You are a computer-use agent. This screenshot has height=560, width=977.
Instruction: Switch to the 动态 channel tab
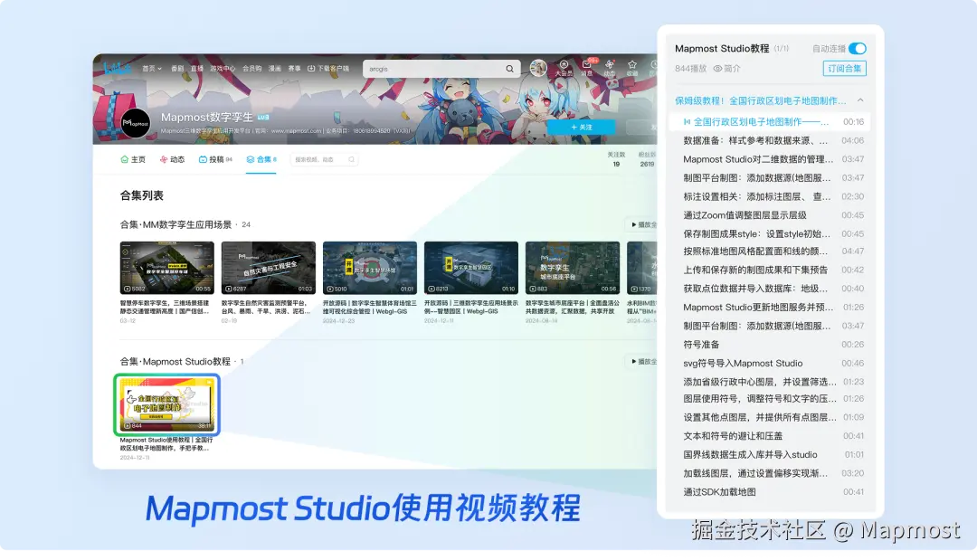(x=172, y=159)
